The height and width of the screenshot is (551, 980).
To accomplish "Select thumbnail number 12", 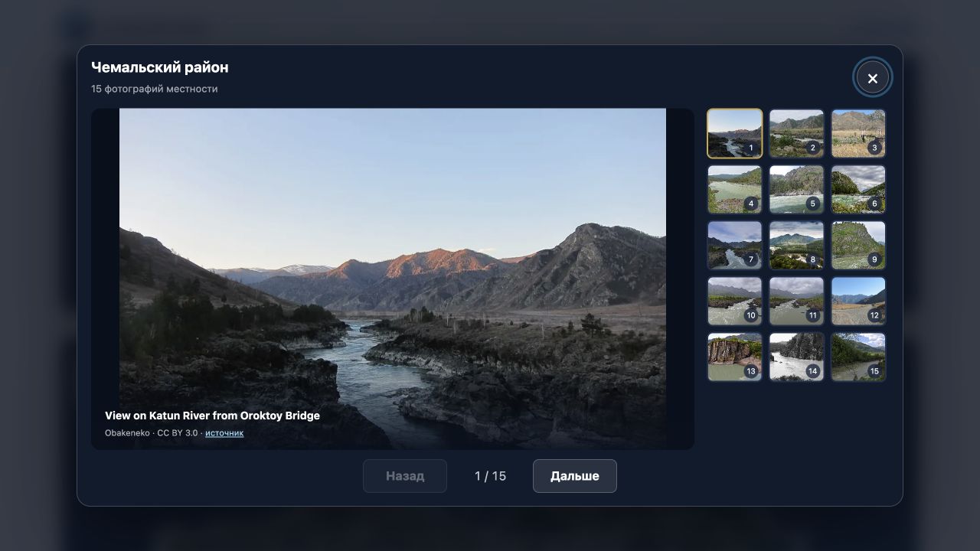I will point(858,301).
